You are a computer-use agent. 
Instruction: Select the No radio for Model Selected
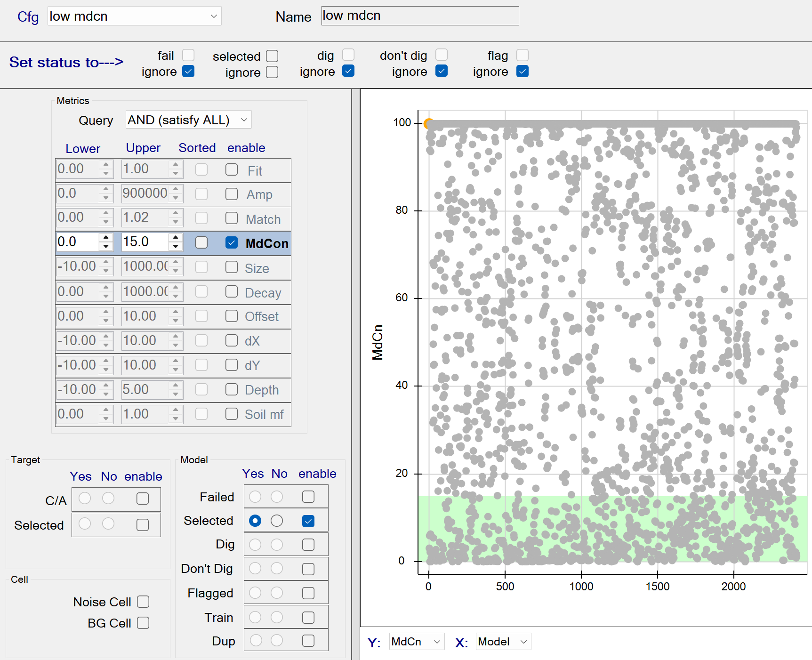(x=277, y=521)
